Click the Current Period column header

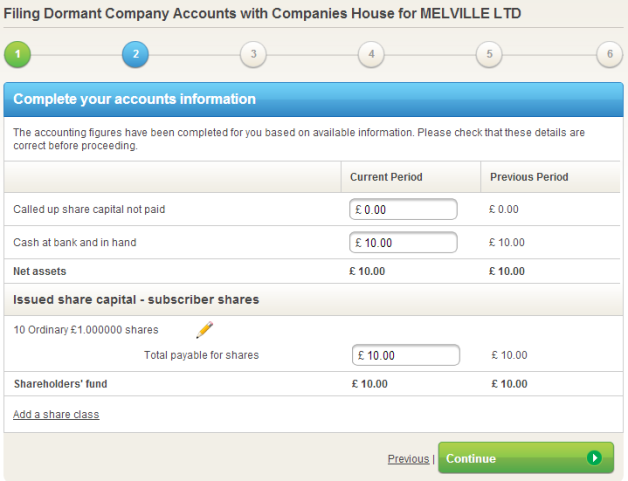coord(386,177)
